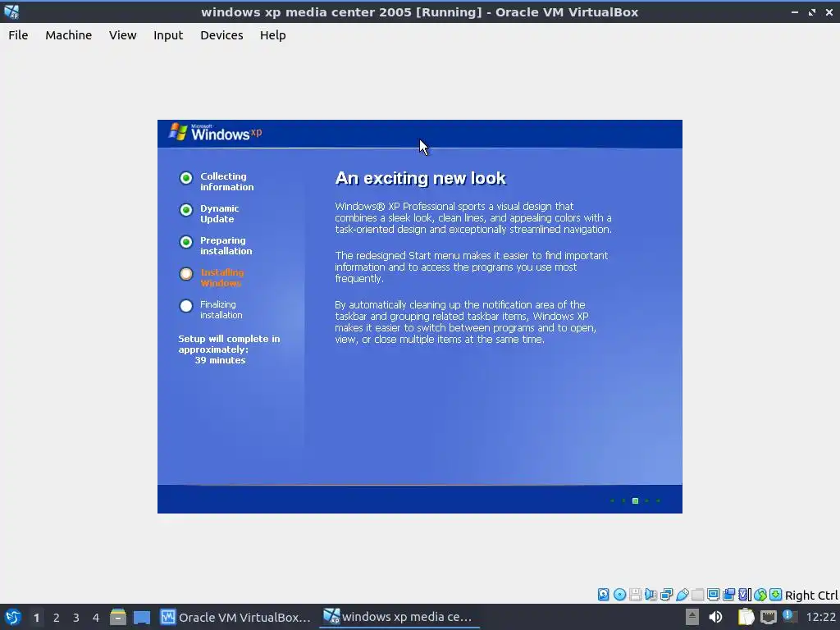Open the Help menu
The width and height of the screenshot is (840, 630).
pos(272,35)
